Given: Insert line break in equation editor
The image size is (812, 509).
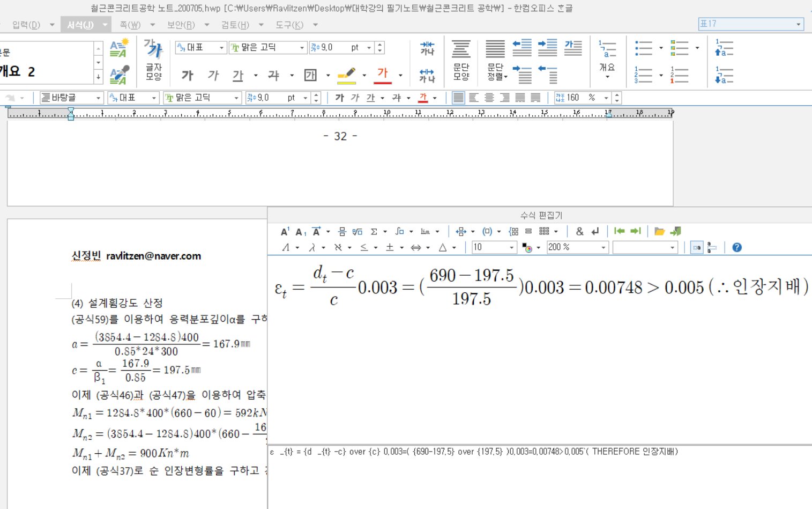Looking at the screenshot, I should pos(595,231).
